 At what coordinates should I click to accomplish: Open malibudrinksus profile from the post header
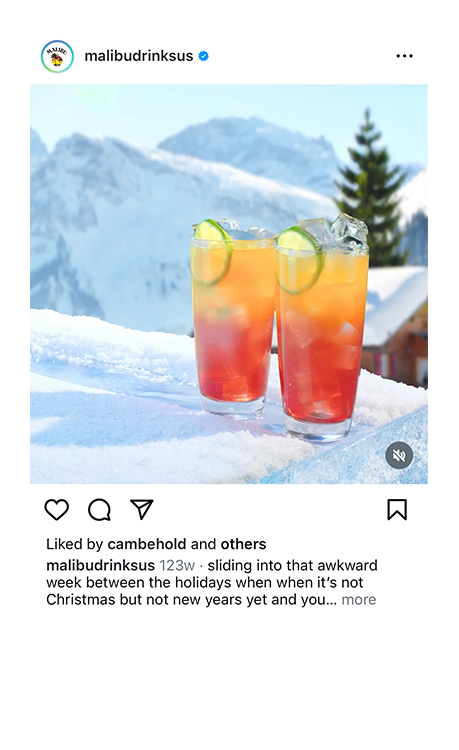139,56
